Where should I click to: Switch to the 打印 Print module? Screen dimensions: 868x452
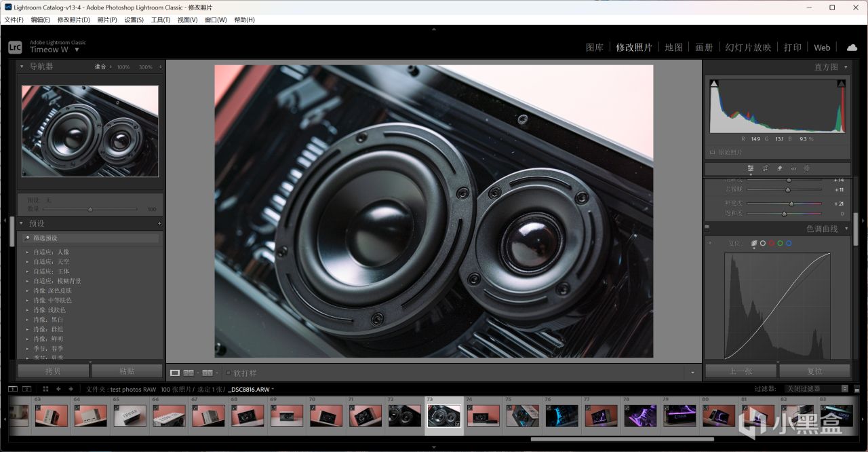click(793, 48)
